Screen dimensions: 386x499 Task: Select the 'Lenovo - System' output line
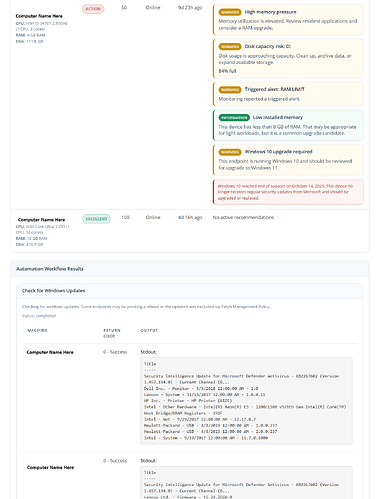click(205, 395)
